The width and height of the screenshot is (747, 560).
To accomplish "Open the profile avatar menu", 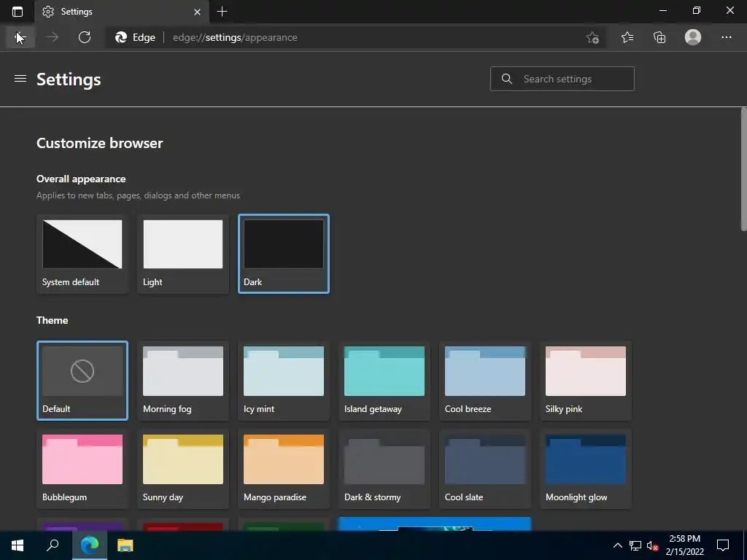I will [693, 37].
